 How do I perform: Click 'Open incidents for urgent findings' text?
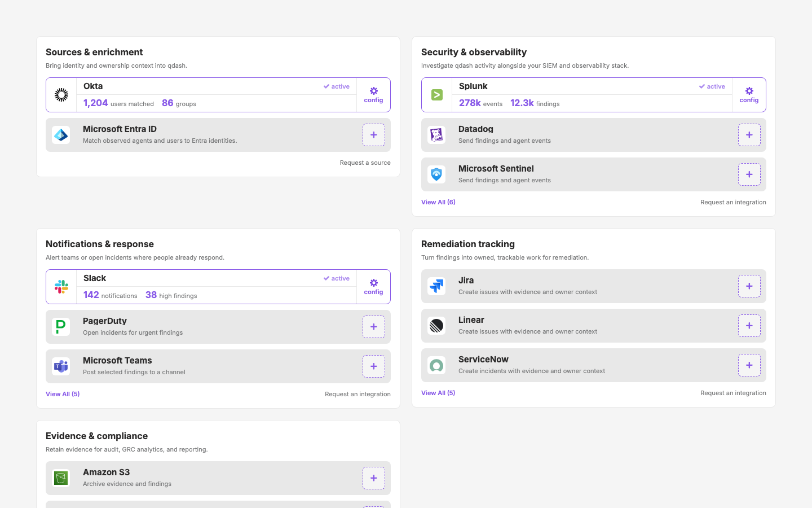click(x=133, y=332)
